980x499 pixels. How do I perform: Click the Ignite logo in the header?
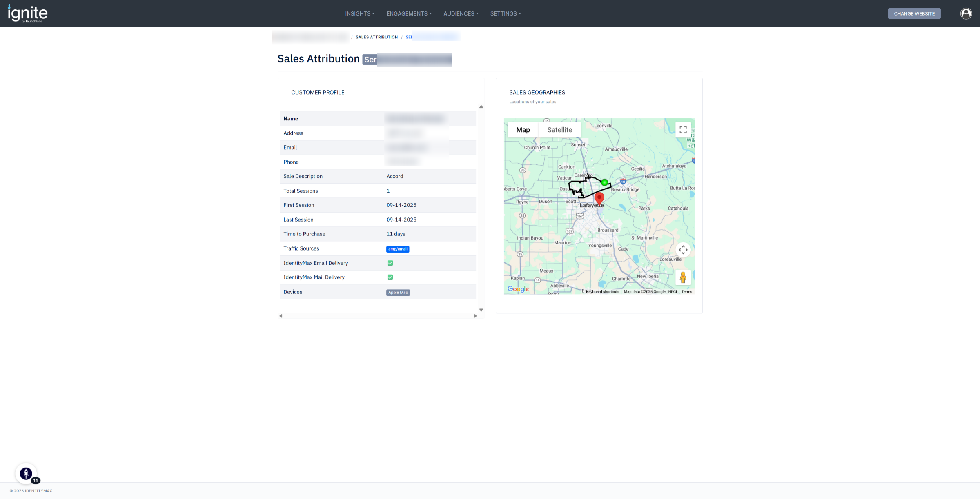coord(27,13)
